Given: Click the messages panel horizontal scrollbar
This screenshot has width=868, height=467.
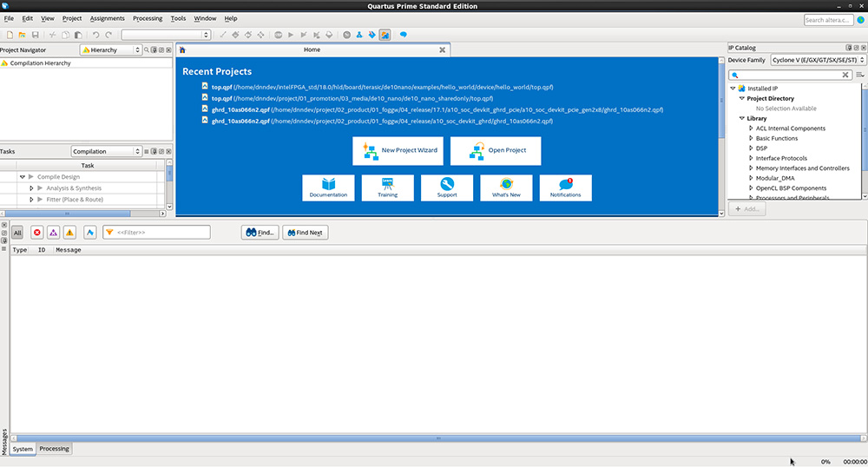Looking at the screenshot, I should tap(437, 438).
